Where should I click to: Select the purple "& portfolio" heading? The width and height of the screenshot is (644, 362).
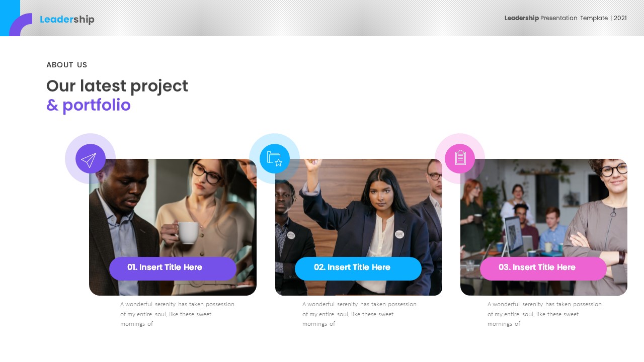89,105
